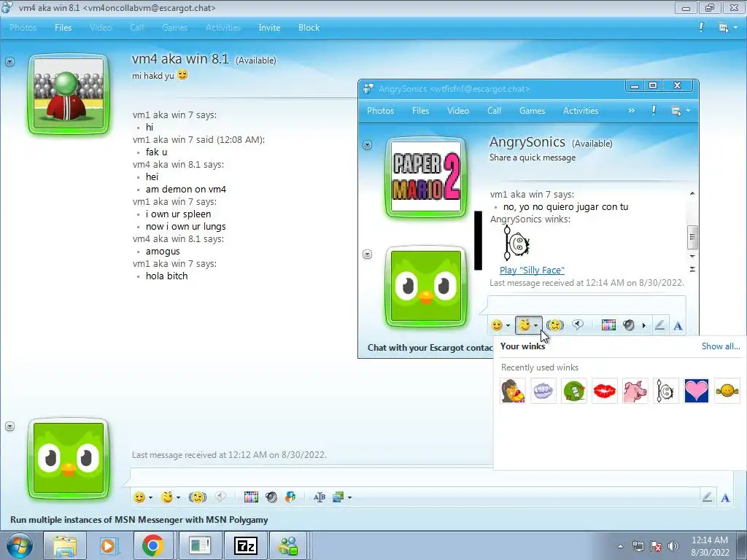Image resolution: width=747 pixels, height=560 pixels.
Task: Click speaker sounds icon in AngrySonics window
Action: click(x=630, y=325)
